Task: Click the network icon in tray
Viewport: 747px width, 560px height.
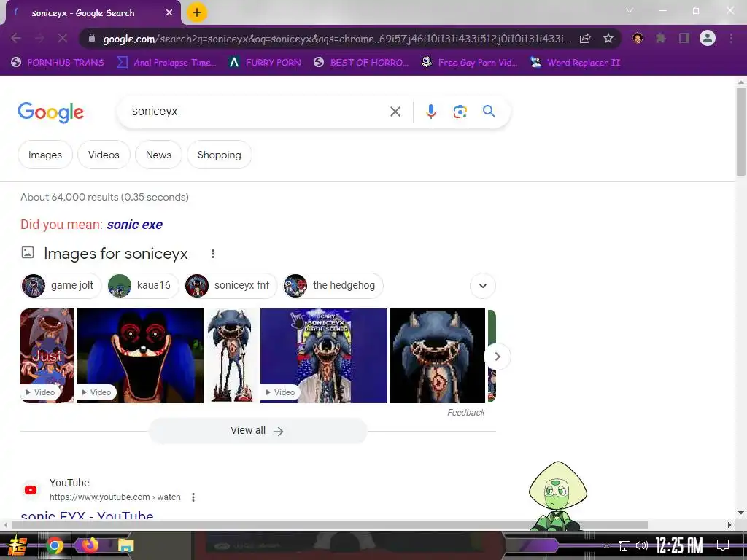Action: pos(624,545)
